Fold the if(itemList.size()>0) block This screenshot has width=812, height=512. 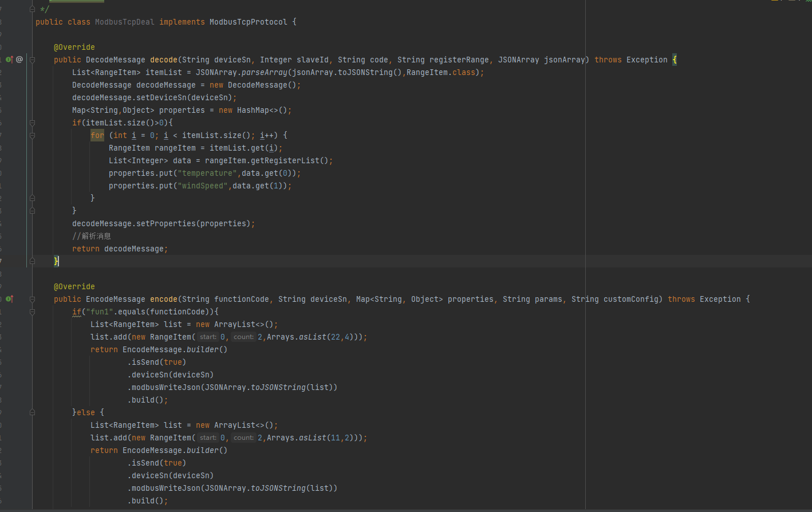pyautogui.click(x=33, y=123)
